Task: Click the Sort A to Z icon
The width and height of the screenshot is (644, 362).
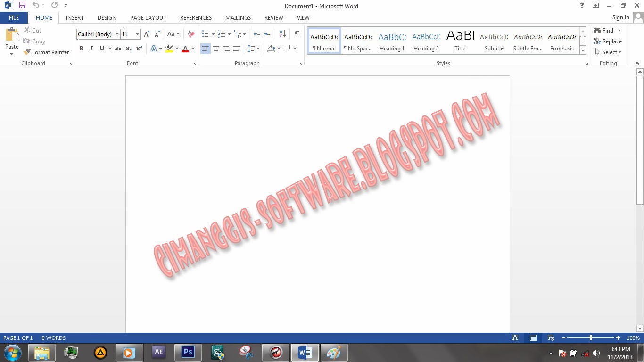Action: pyautogui.click(x=282, y=34)
